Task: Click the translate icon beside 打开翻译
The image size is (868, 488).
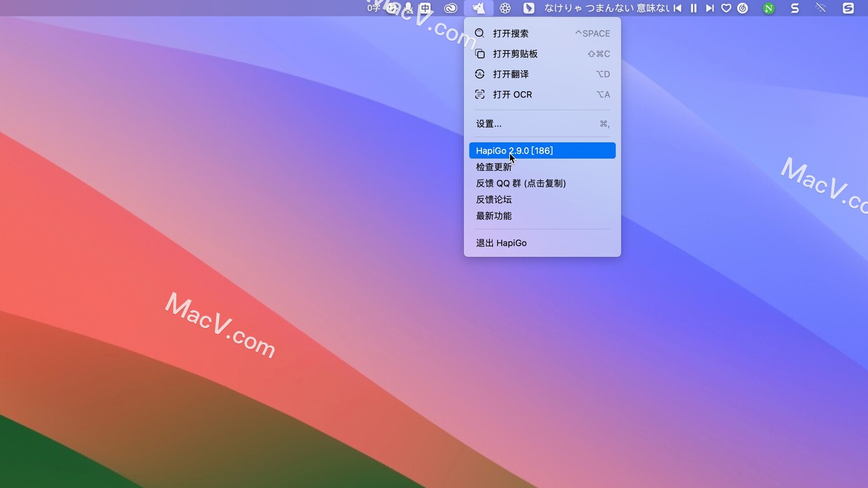Action: tap(480, 74)
